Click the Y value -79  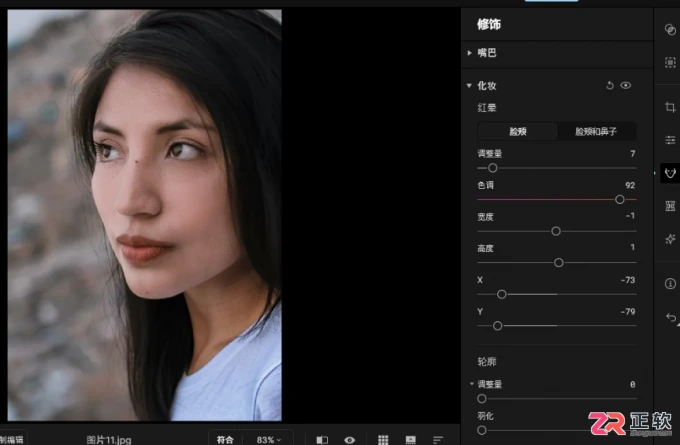628,311
